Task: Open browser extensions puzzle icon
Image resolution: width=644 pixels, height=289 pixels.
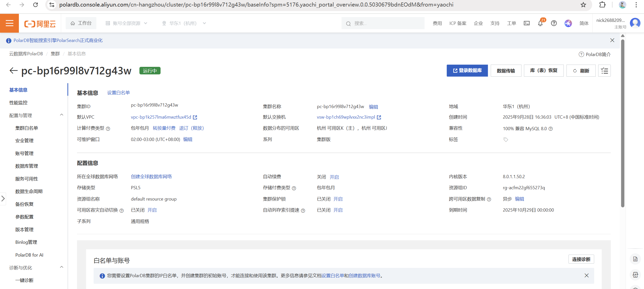Action: (602, 5)
